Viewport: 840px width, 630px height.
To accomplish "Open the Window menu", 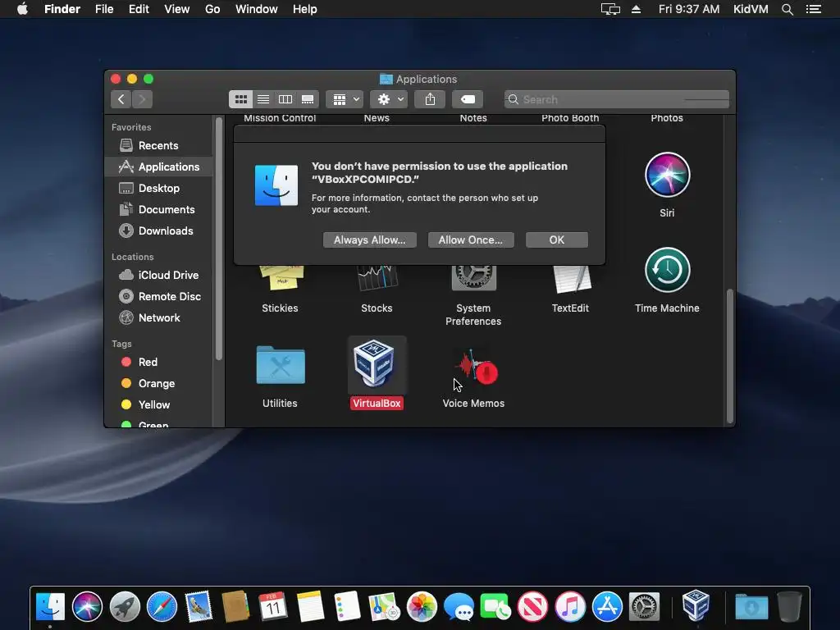I will [x=257, y=9].
